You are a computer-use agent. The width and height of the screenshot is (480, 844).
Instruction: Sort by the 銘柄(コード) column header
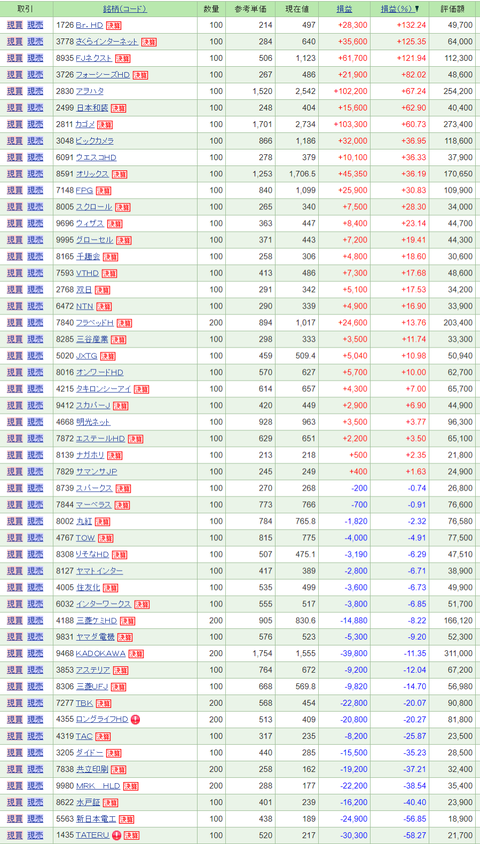[125, 9]
